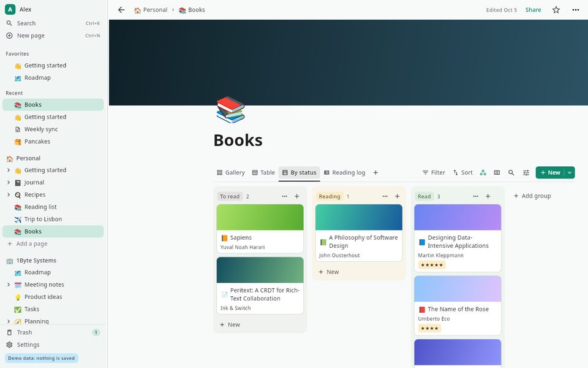Open Product ideas page

pyautogui.click(x=53, y=297)
